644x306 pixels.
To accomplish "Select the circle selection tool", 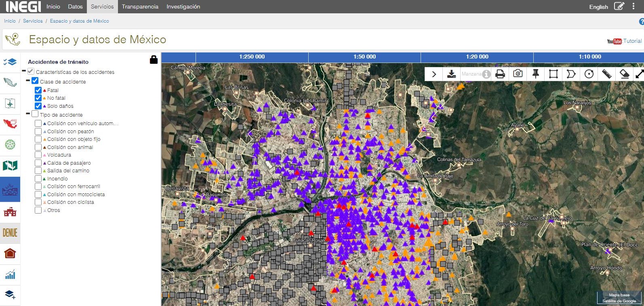I will click(x=589, y=74).
